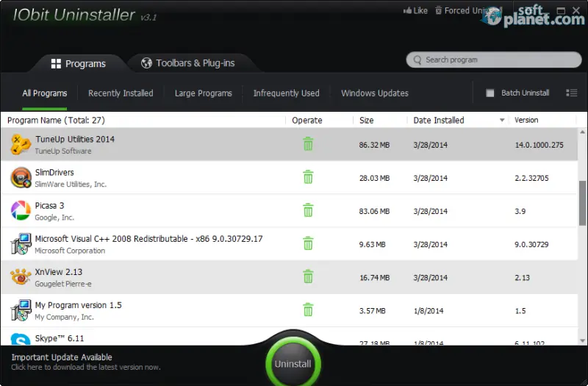Screen dimensions: 588x386
Task: Click 'download the latest version now' link
Action: tap(107, 367)
